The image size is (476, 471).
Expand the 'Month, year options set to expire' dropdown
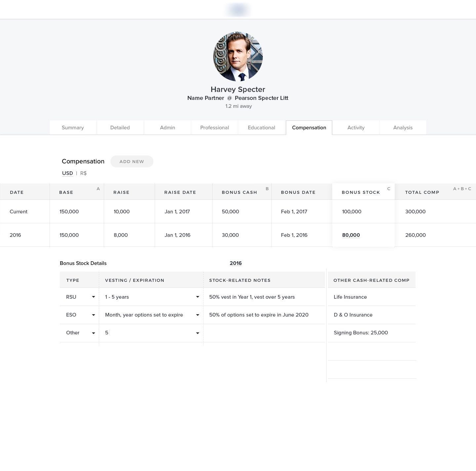198,315
